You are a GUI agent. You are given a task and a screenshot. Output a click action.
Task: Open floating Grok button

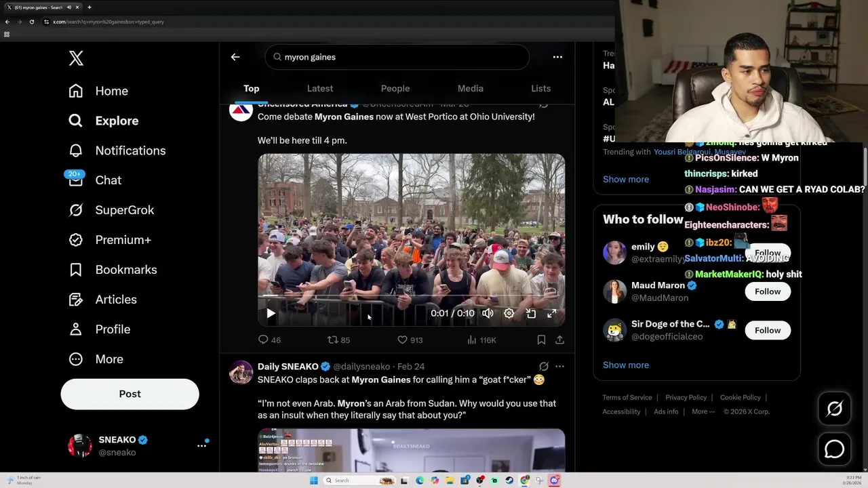pos(835,408)
